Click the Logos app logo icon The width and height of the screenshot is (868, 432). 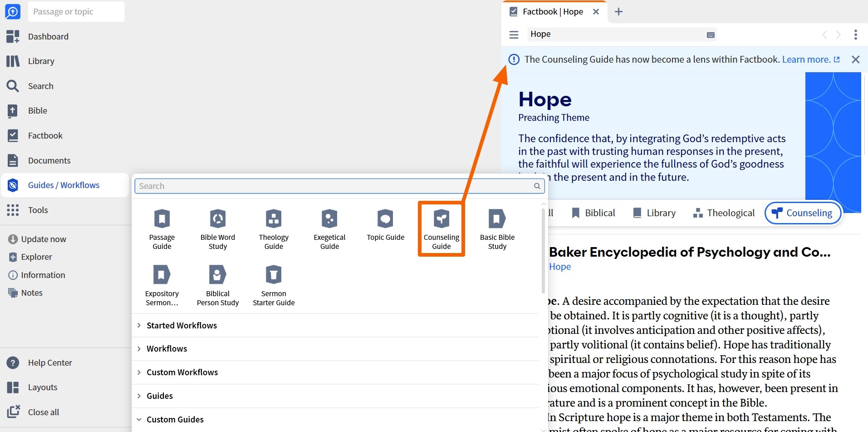point(12,11)
